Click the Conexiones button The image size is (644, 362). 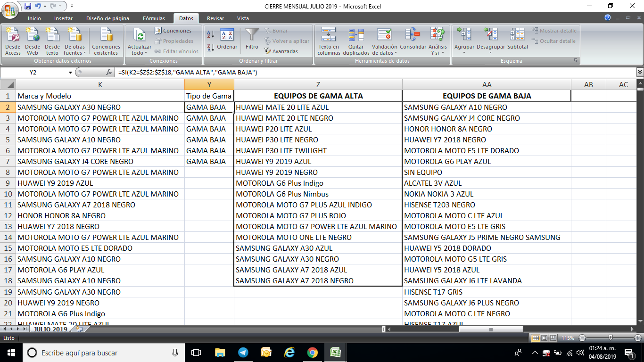coord(173,31)
